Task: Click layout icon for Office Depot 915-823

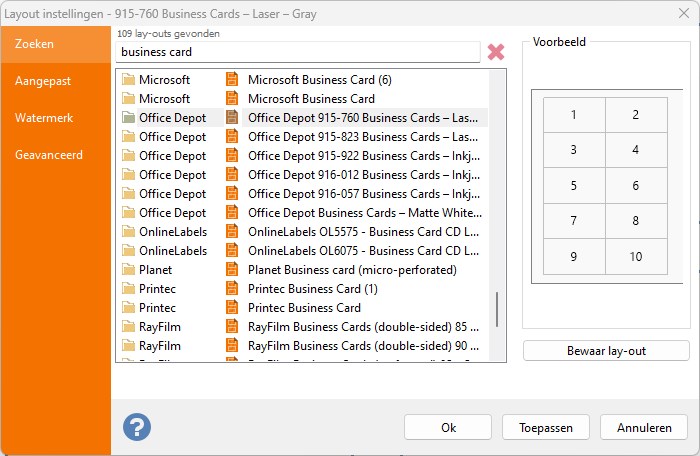Action: [x=232, y=137]
